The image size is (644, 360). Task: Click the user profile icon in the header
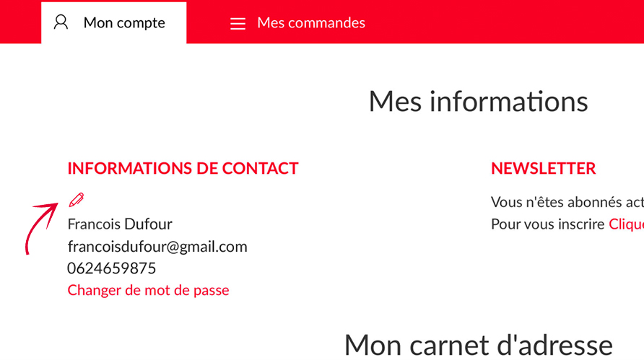[x=61, y=22]
